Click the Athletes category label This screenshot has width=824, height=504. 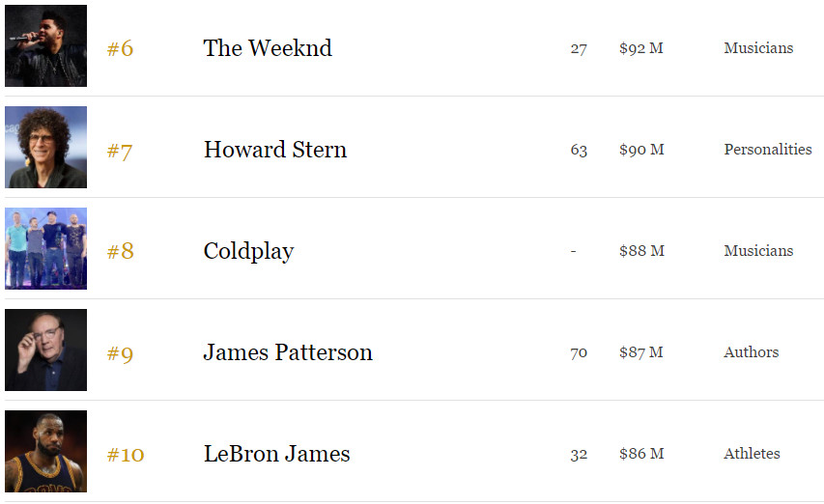click(x=752, y=453)
